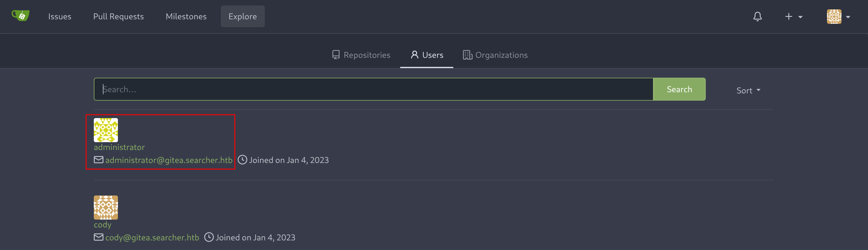Click the administrator user avatar
The image size is (868, 250).
click(x=106, y=130)
